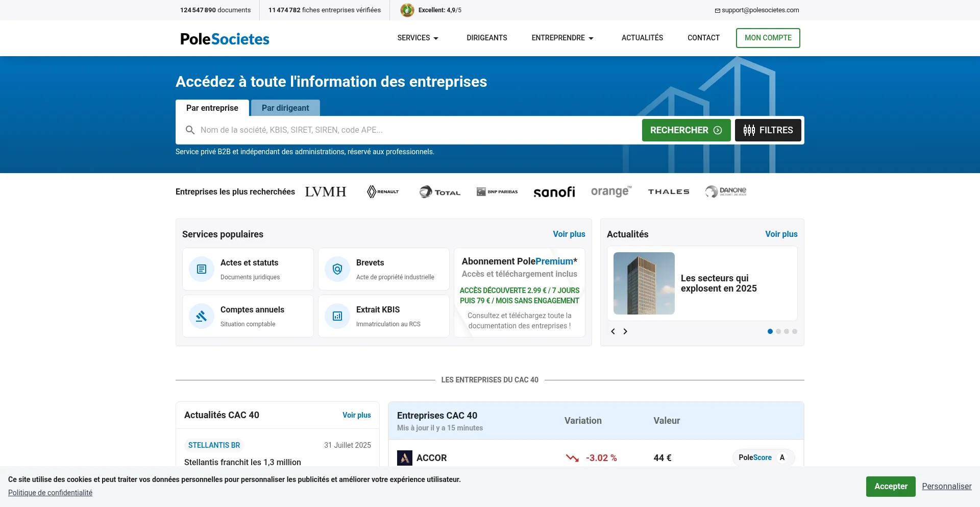This screenshot has width=980, height=507.
Task: Open the Thales logo link
Action: point(669,192)
